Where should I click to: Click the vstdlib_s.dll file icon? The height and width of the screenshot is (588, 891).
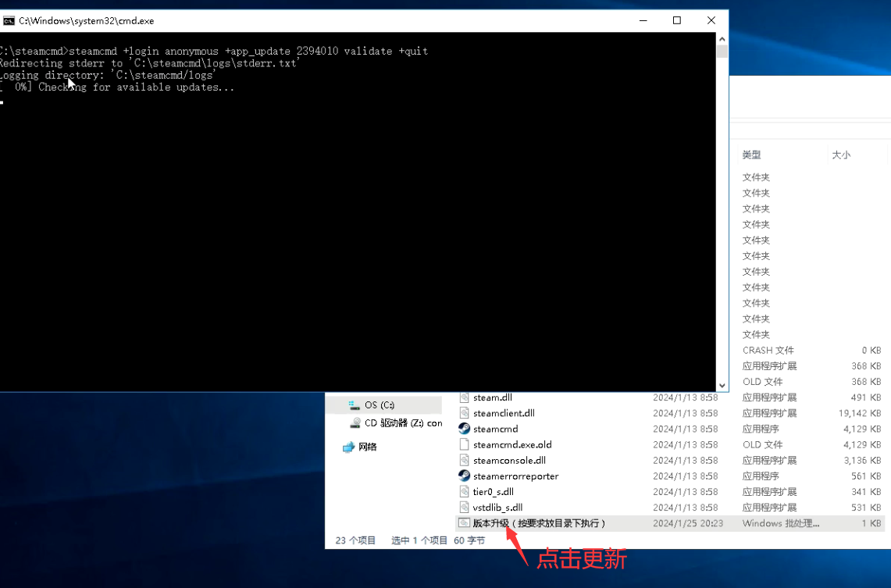click(x=464, y=508)
